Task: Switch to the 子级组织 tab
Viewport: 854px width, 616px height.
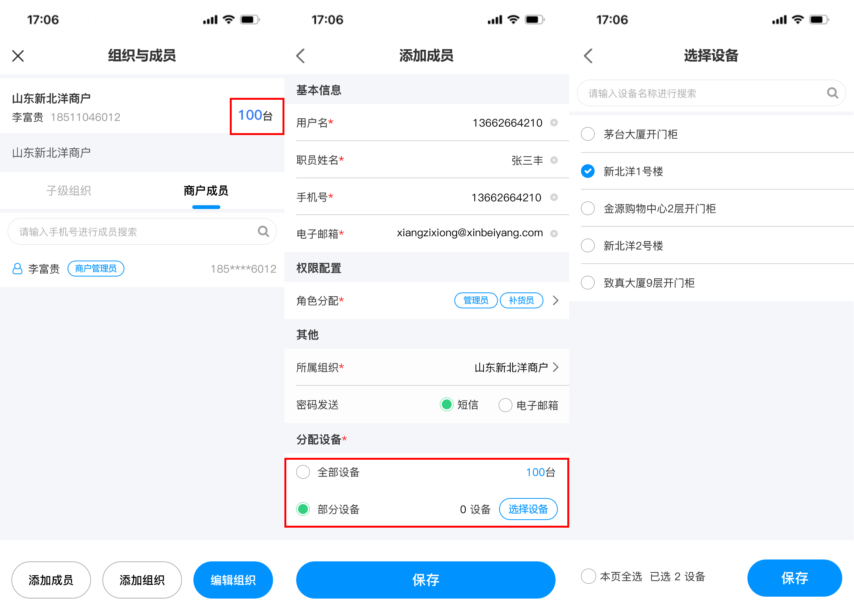Action: 69,190
